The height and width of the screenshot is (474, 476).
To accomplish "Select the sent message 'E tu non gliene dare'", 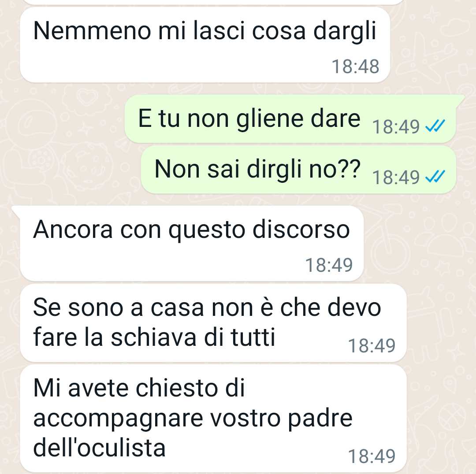I will pyautogui.click(x=290, y=118).
